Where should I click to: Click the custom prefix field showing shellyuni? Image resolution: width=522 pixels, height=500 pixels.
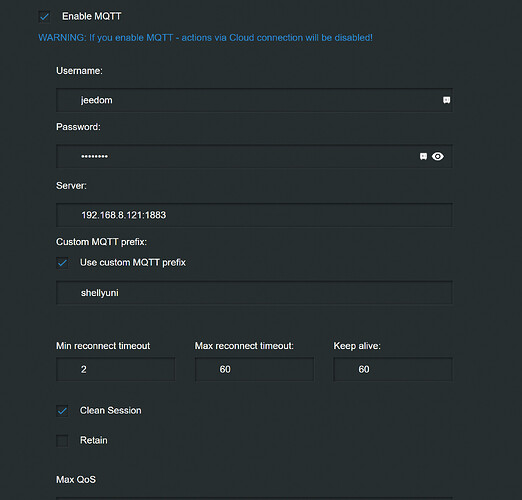254,293
